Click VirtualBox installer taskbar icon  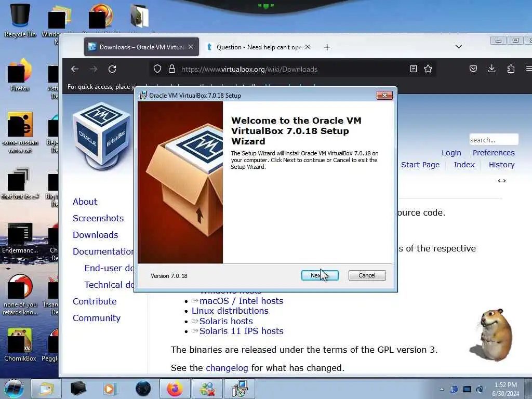[240, 389]
